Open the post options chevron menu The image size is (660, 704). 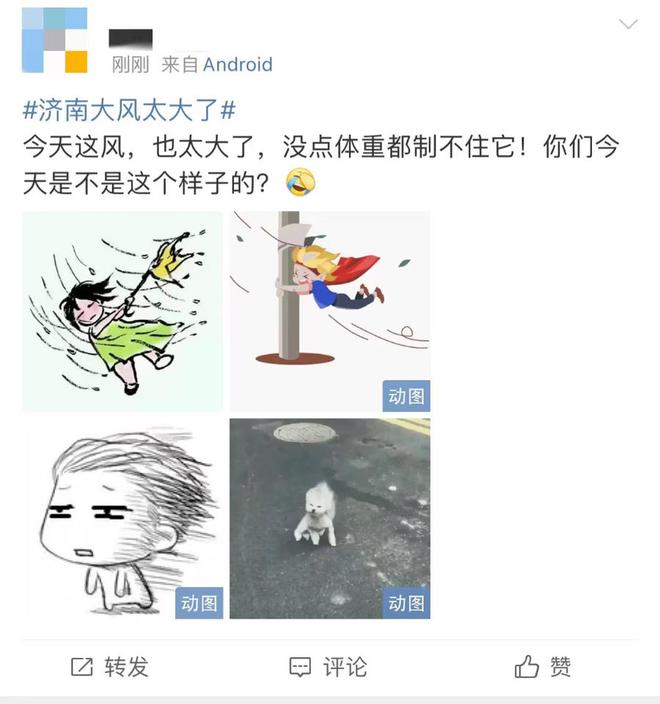pos(628,24)
